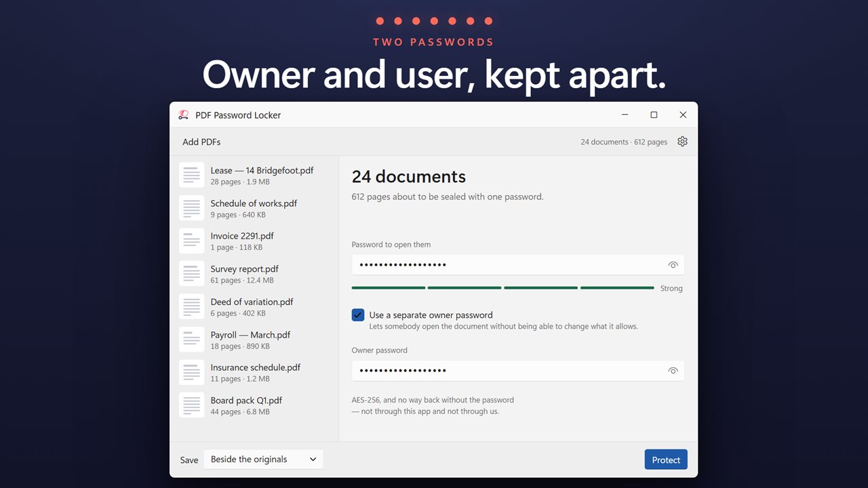Select Insurance schedule.pdf in the list
This screenshot has height=488, width=868.
point(255,367)
